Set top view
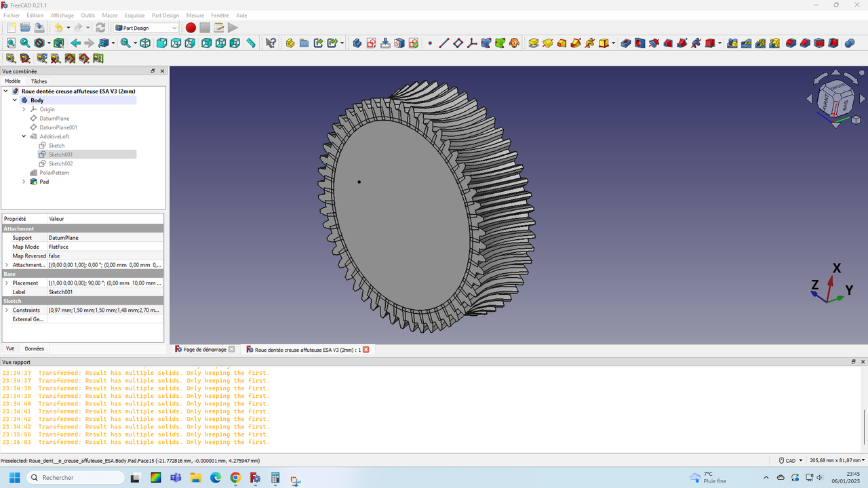 click(176, 43)
